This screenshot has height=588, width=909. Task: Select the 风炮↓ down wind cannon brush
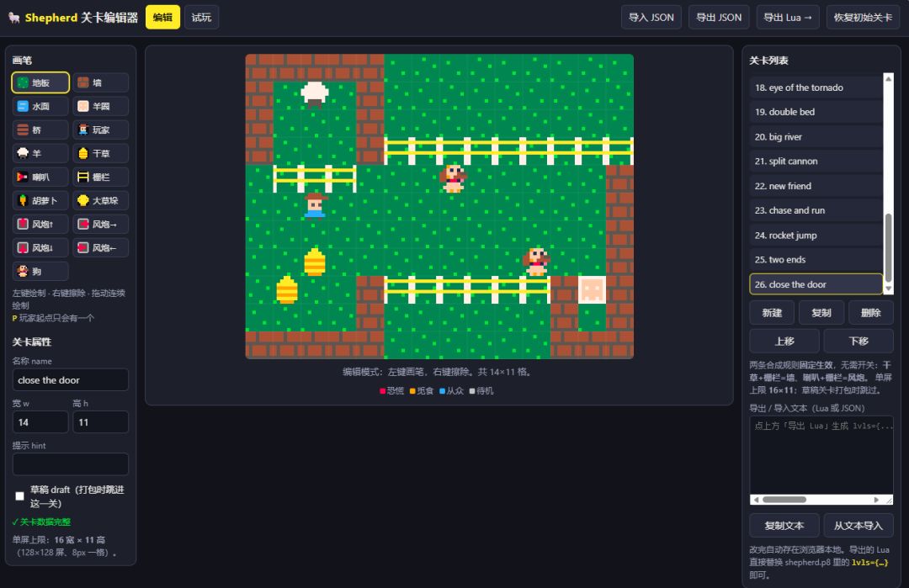click(x=40, y=248)
